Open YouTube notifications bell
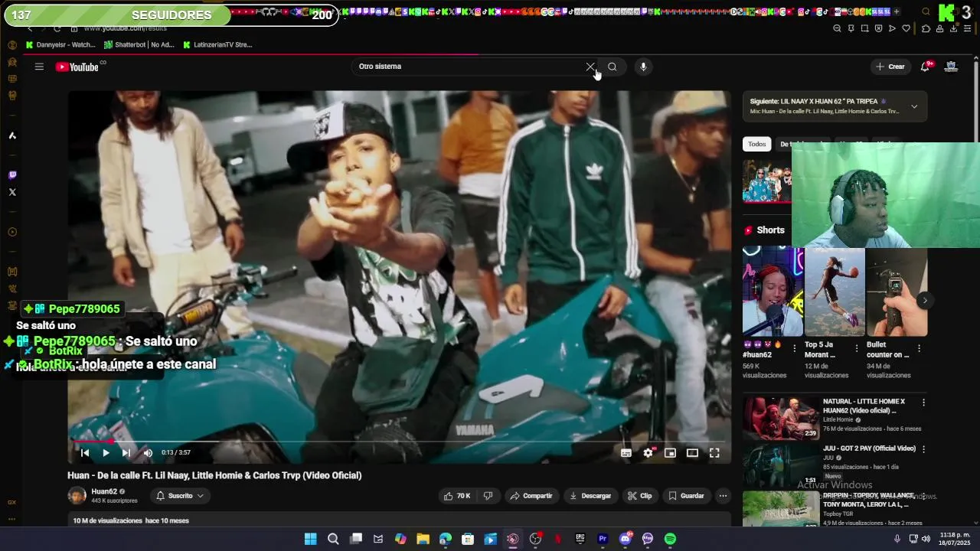The image size is (980, 551). pos(925,67)
